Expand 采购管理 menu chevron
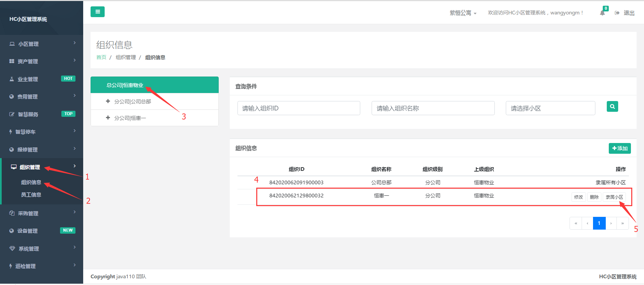The image size is (644, 285). tap(74, 212)
